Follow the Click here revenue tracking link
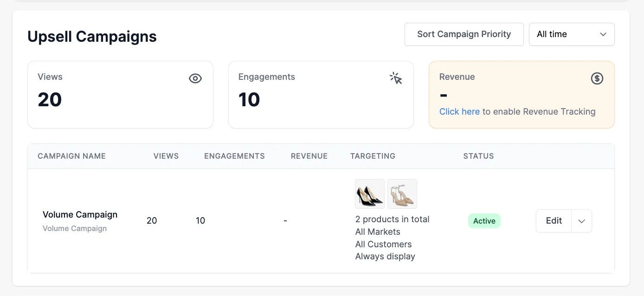The image size is (644, 296). (459, 111)
